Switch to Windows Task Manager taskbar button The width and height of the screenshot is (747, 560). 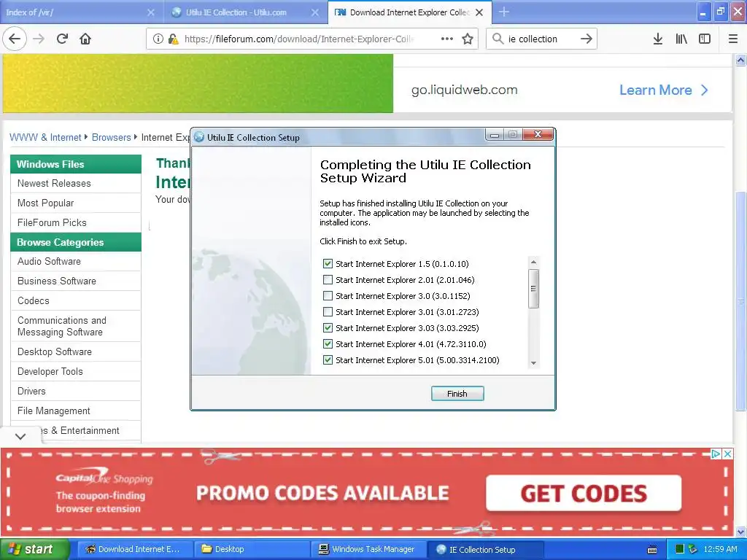coord(368,550)
